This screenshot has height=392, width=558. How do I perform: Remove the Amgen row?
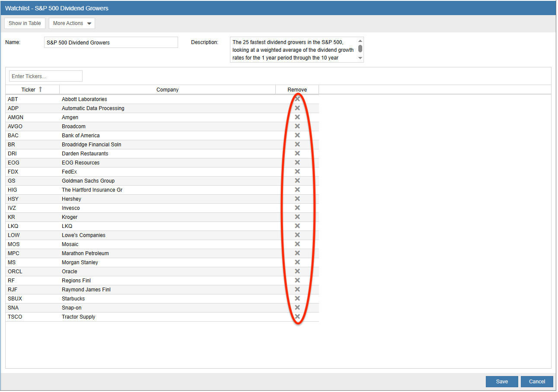[x=297, y=117]
